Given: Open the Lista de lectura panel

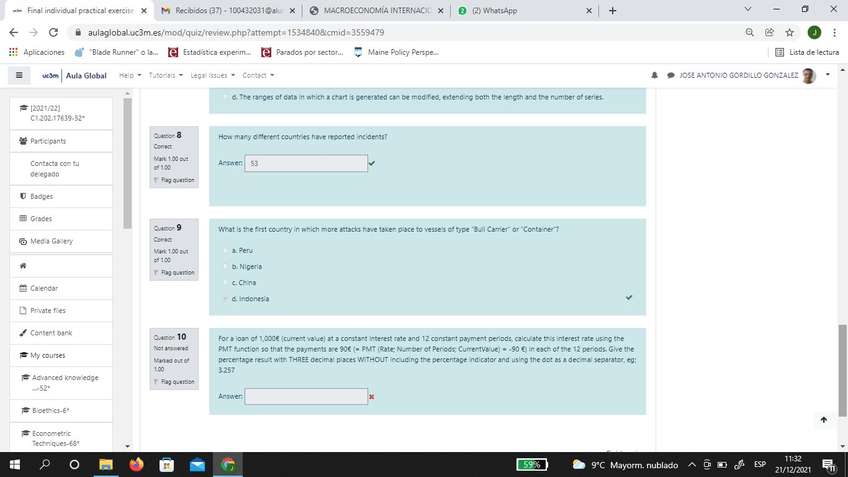Looking at the screenshot, I should 807,52.
